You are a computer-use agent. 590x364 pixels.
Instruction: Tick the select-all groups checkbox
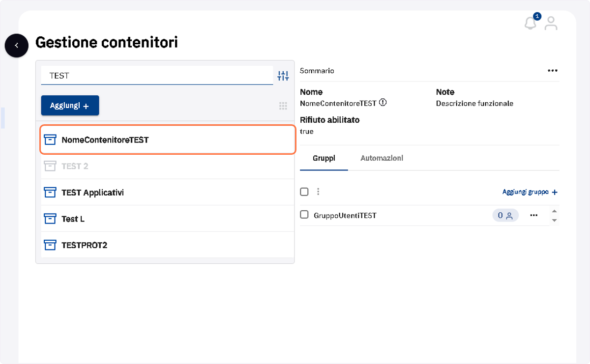coord(304,192)
